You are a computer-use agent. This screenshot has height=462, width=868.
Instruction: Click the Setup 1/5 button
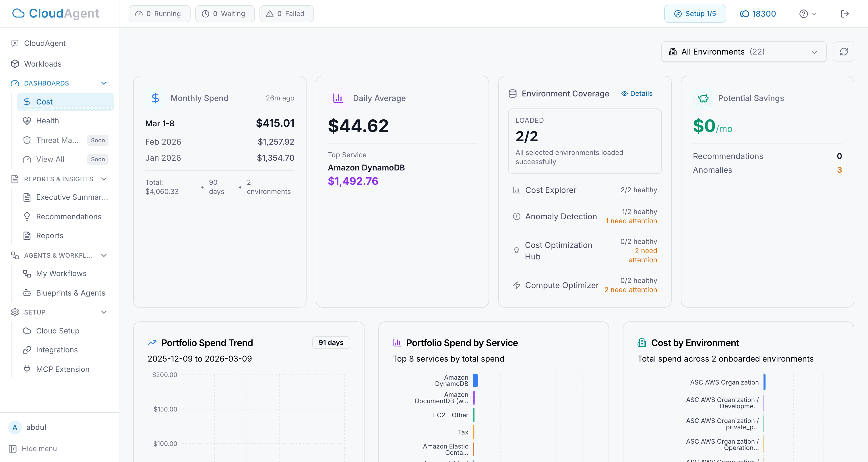tap(695, 13)
